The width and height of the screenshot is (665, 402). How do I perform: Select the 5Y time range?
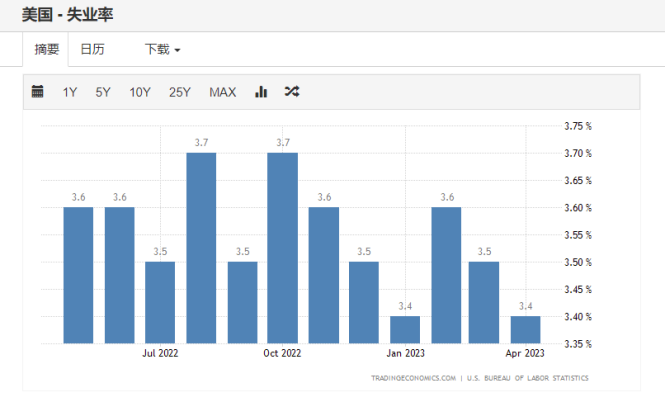point(103,92)
